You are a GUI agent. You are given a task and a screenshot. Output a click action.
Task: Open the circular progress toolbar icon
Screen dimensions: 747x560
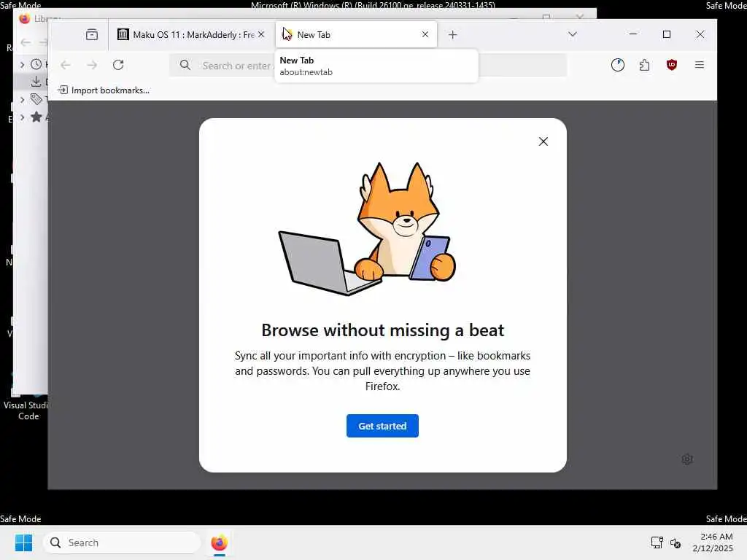click(617, 65)
